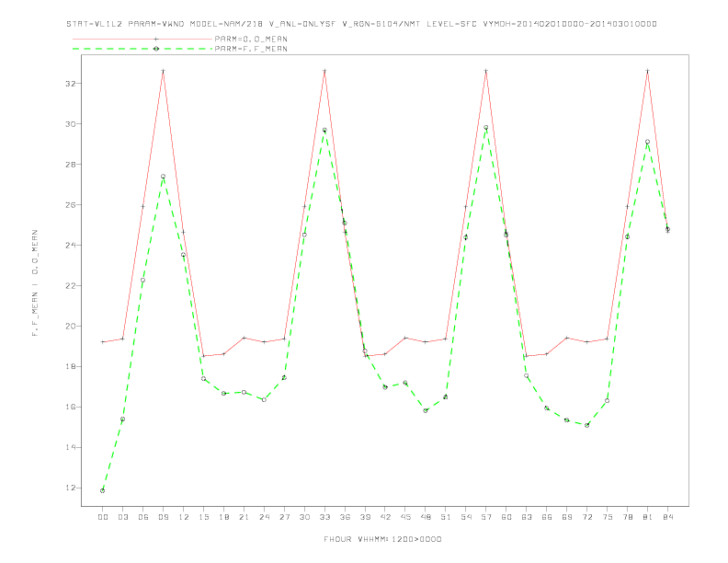Click x-axis forecast hour label 81
The width and height of the screenshot is (728, 563).
[x=648, y=517]
